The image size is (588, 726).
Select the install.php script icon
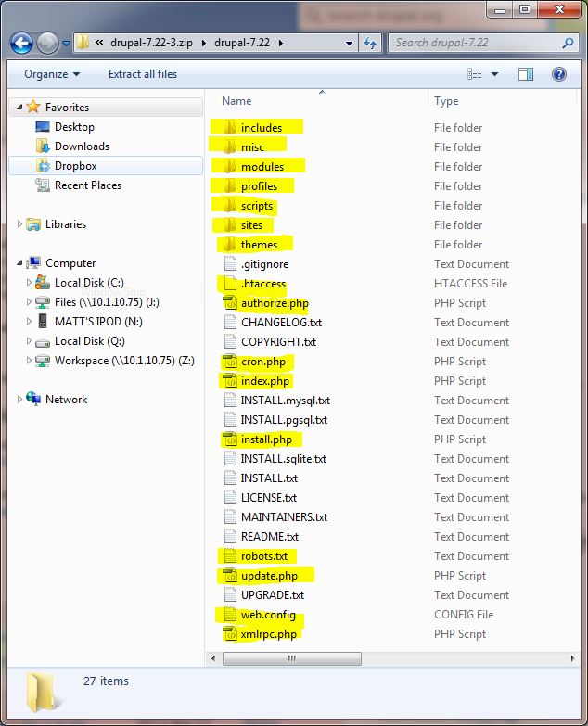(230, 439)
